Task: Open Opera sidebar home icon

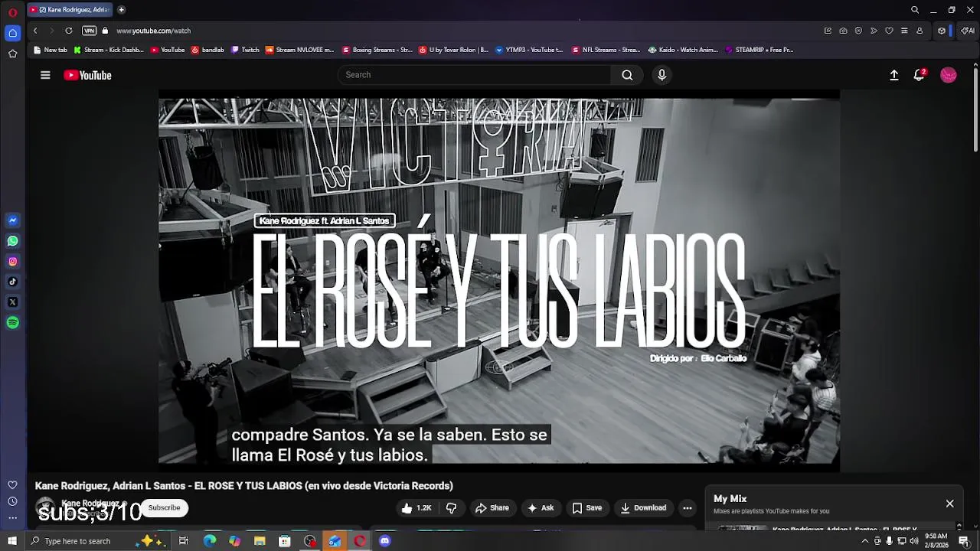Action: click(x=12, y=33)
